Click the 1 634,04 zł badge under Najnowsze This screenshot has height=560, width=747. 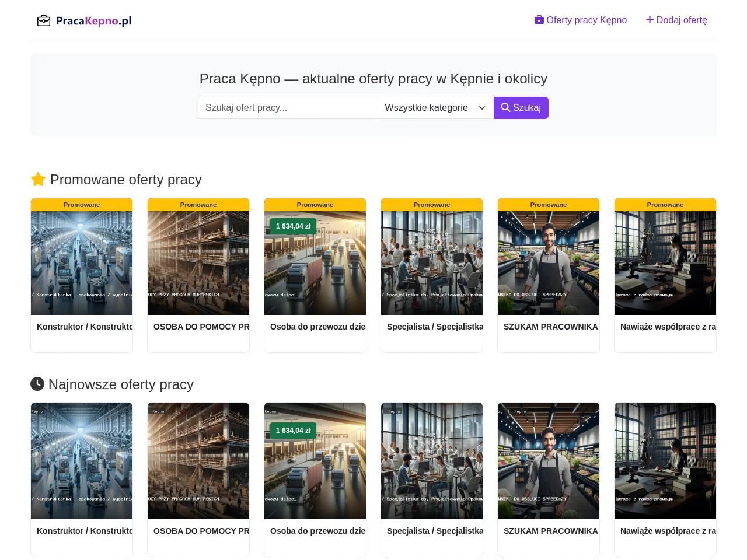[293, 430]
